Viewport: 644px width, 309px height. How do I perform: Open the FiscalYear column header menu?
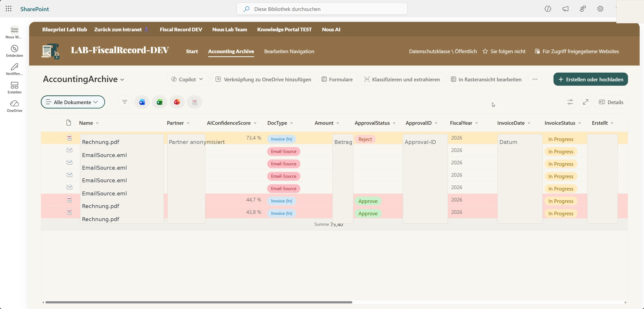(x=464, y=123)
